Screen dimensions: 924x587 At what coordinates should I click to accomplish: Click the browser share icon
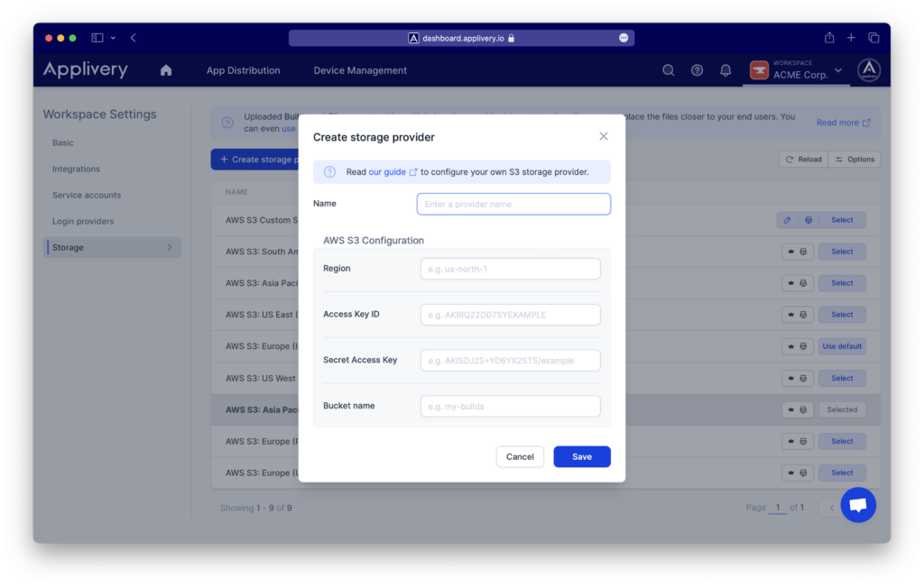click(829, 38)
